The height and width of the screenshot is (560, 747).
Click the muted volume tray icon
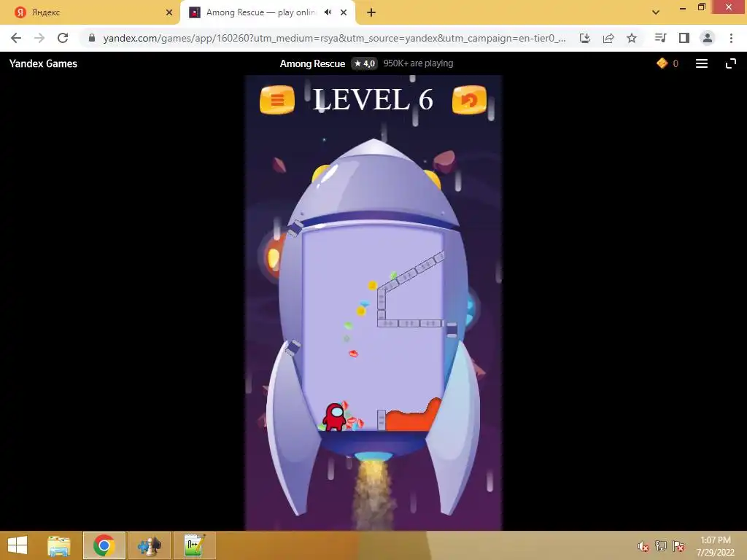pyautogui.click(x=643, y=546)
